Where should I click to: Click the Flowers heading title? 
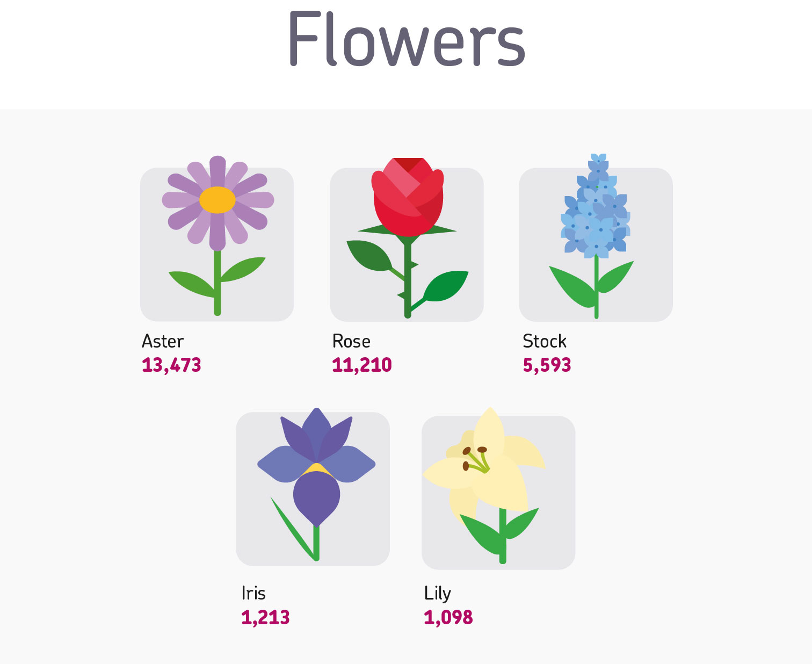[407, 39]
